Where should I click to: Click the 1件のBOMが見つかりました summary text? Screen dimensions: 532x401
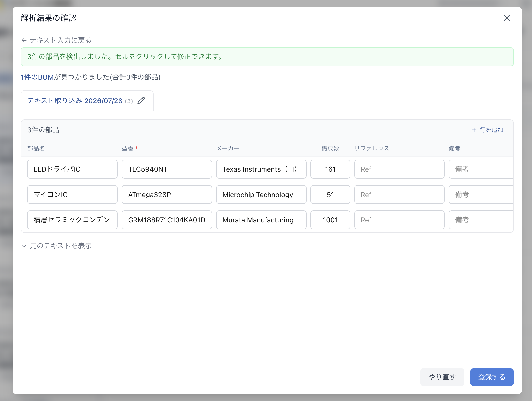(90, 77)
